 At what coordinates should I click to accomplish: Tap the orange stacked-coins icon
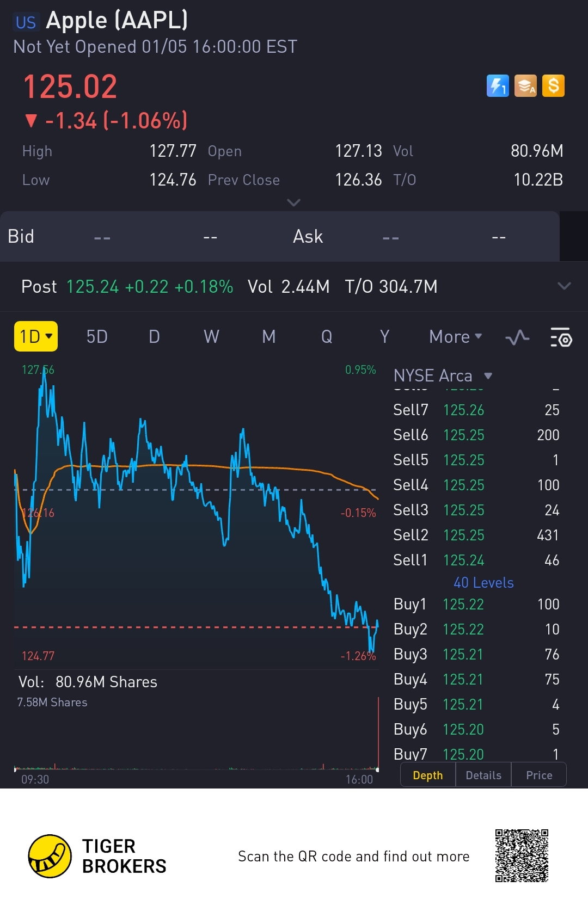coord(525,86)
